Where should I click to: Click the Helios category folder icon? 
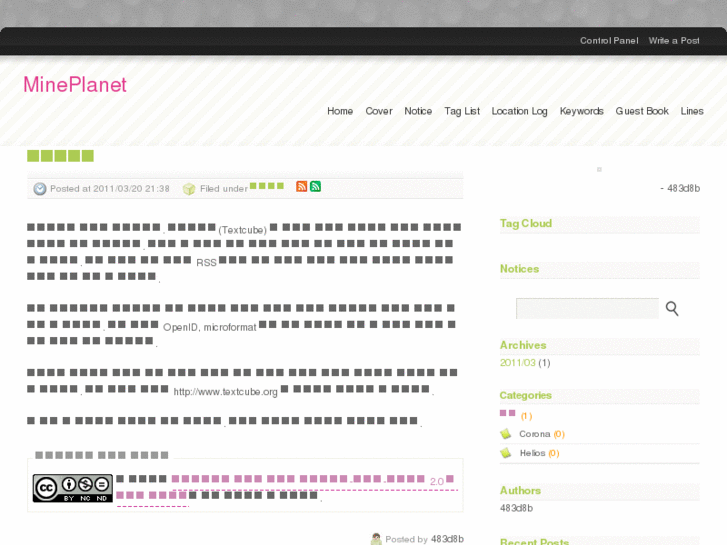[x=505, y=453]
